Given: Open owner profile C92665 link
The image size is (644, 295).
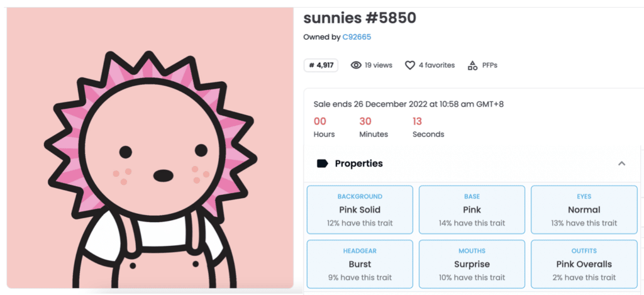Looking at the screenshot, I should [357, 37].
